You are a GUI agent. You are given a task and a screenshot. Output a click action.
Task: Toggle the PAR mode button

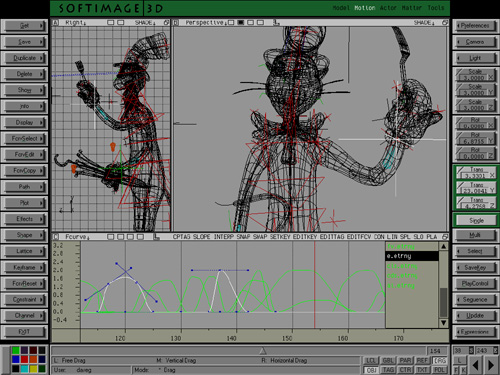pos(405,360)
